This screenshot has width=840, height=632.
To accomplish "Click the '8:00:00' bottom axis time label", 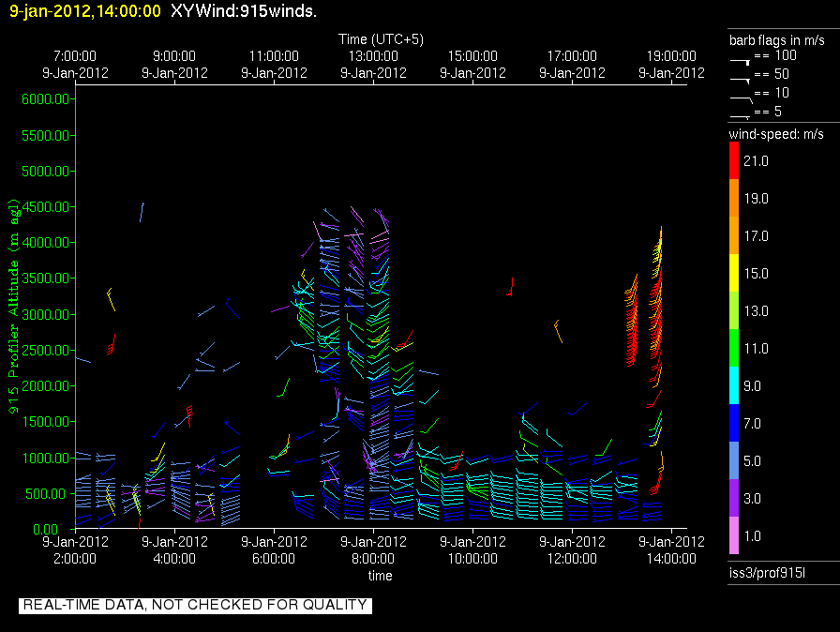I will pyautogui.click(x=373, y=559).
